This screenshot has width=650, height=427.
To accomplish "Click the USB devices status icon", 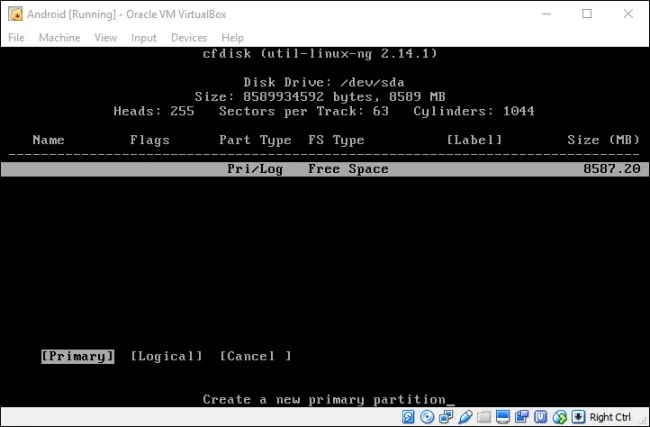I will [x=465, y=417].
